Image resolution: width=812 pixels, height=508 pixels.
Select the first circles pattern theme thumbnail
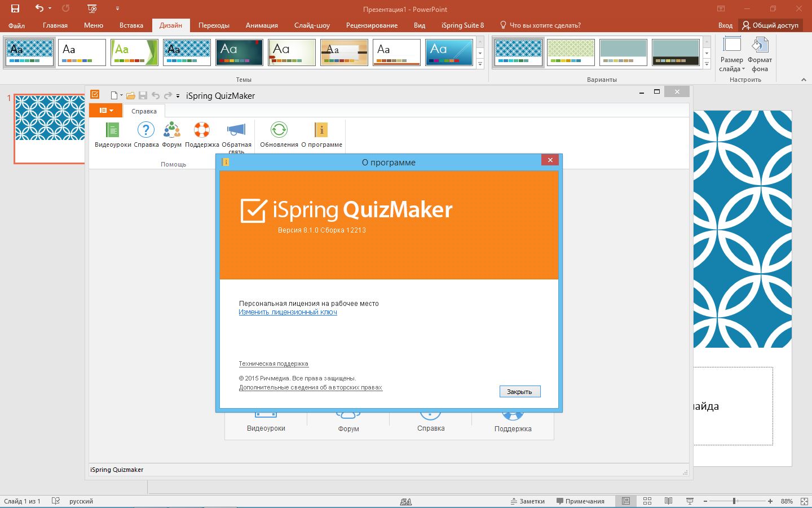click(x=30, y=52)
